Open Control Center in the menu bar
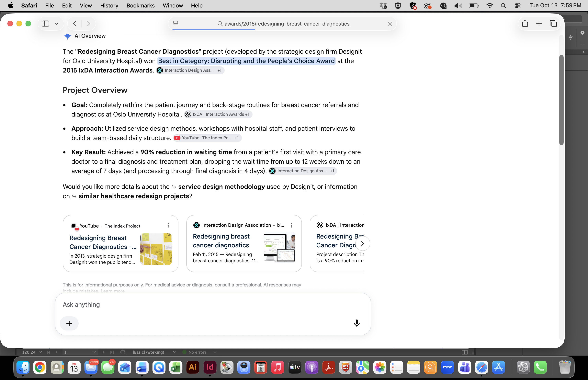588x380 pixels. pyautogui.click(x=518, y=6)
